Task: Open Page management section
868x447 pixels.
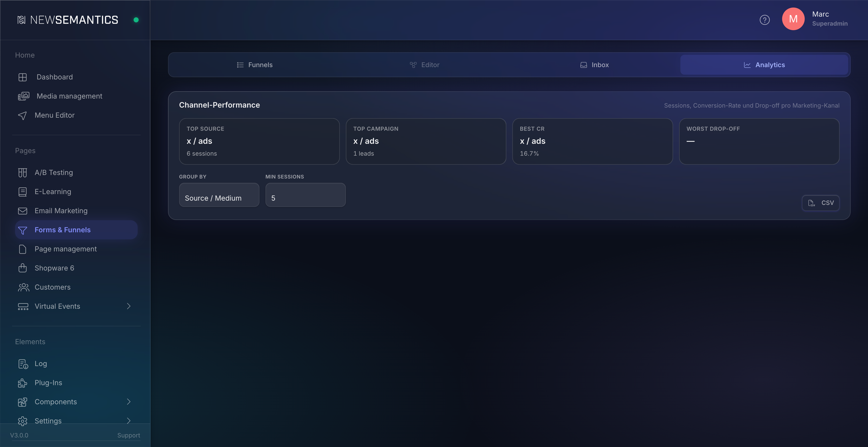Action: 76,249
